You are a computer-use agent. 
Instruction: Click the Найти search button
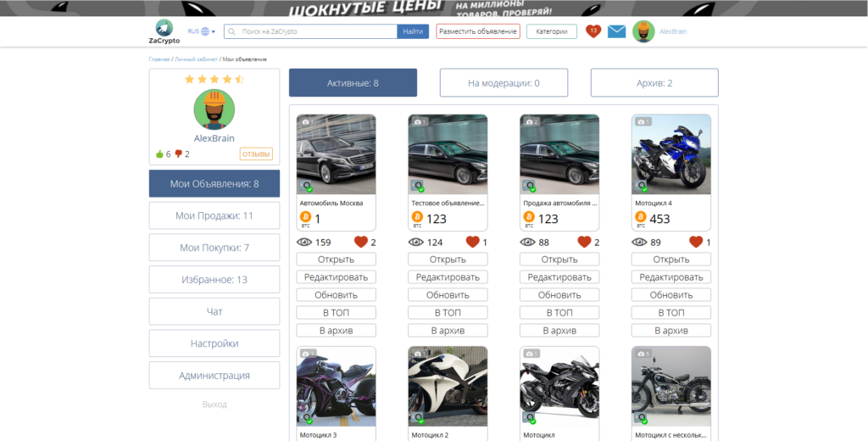tap(413, 31)
